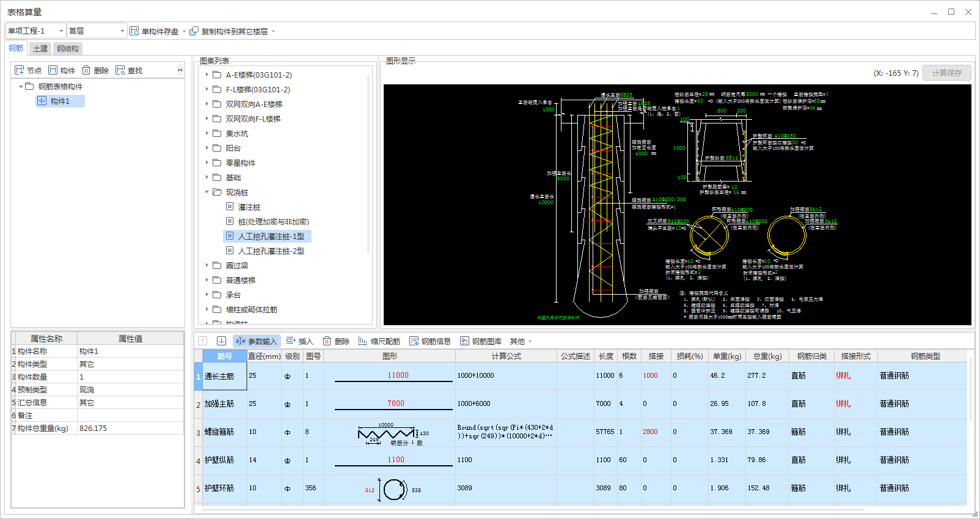Expand the 墙柱或砌体拉筋 folder
This screenshot has width=980, height=519.
tap(207, 309)
